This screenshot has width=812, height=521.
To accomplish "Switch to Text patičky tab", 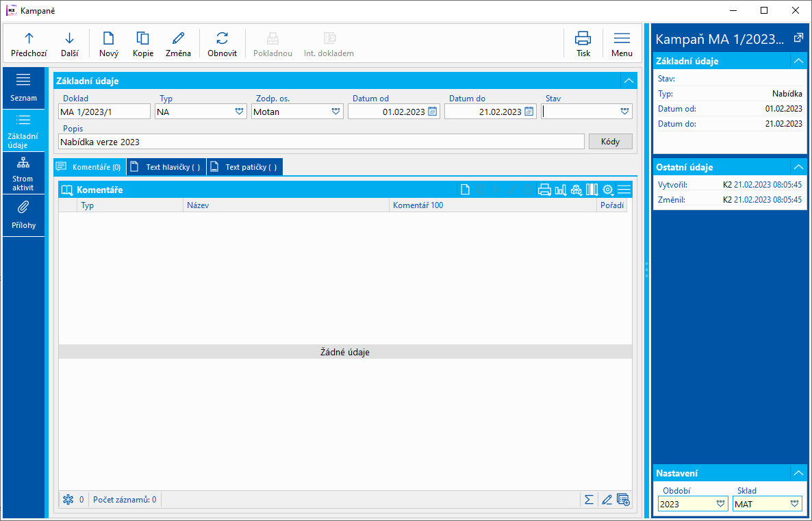I will tap(245, 167).
